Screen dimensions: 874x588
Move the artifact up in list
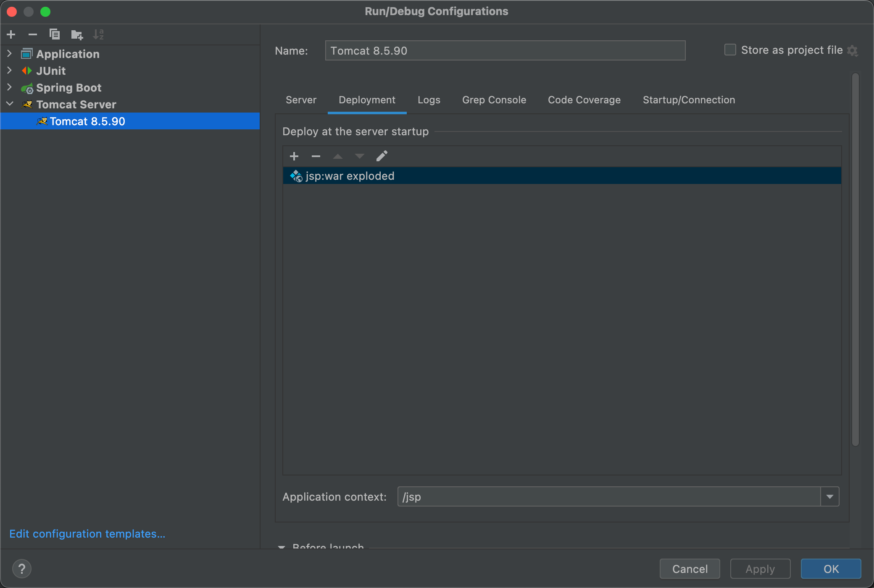(338, 156)
